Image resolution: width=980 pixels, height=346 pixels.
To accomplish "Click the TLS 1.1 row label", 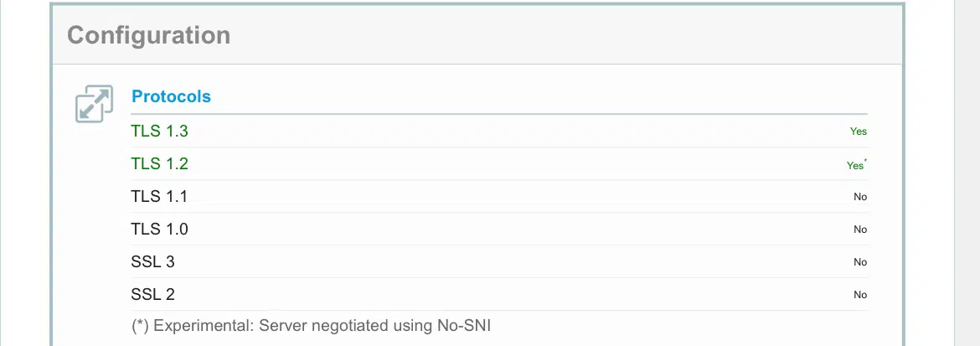I will 159,197.
